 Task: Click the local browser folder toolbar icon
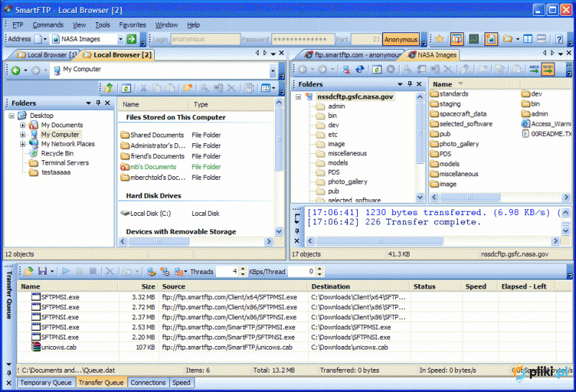pyautogui.click(x=508, y=39)
